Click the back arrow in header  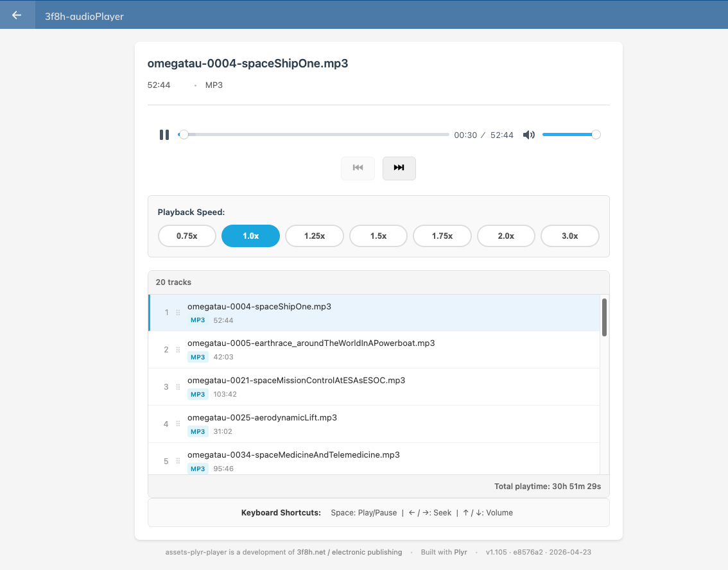(17, 15)
